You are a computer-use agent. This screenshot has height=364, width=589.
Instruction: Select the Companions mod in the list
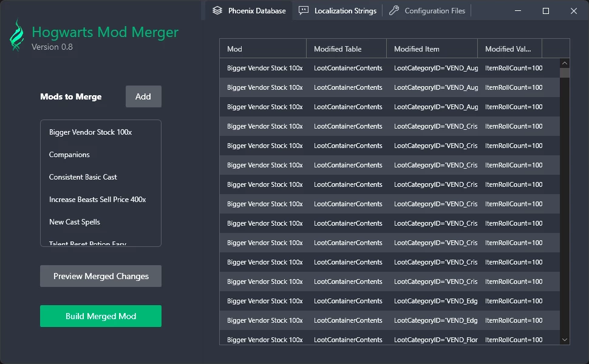(x=69, y=155)
